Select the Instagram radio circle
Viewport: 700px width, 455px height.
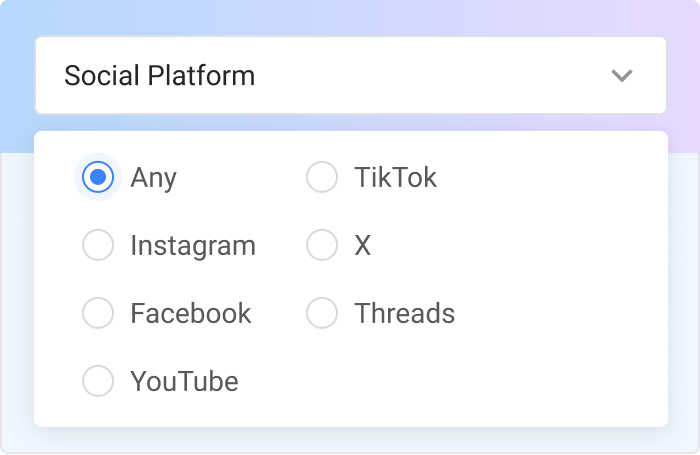98,246
